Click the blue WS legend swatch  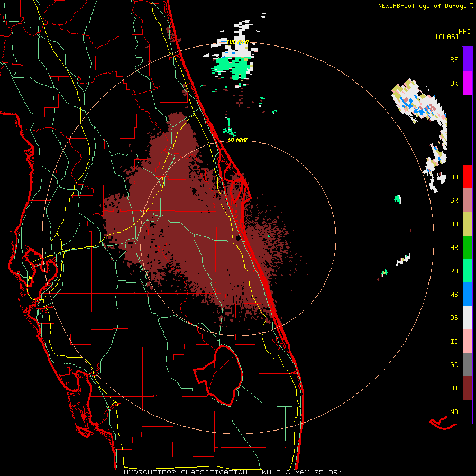[x=467, y=294]
